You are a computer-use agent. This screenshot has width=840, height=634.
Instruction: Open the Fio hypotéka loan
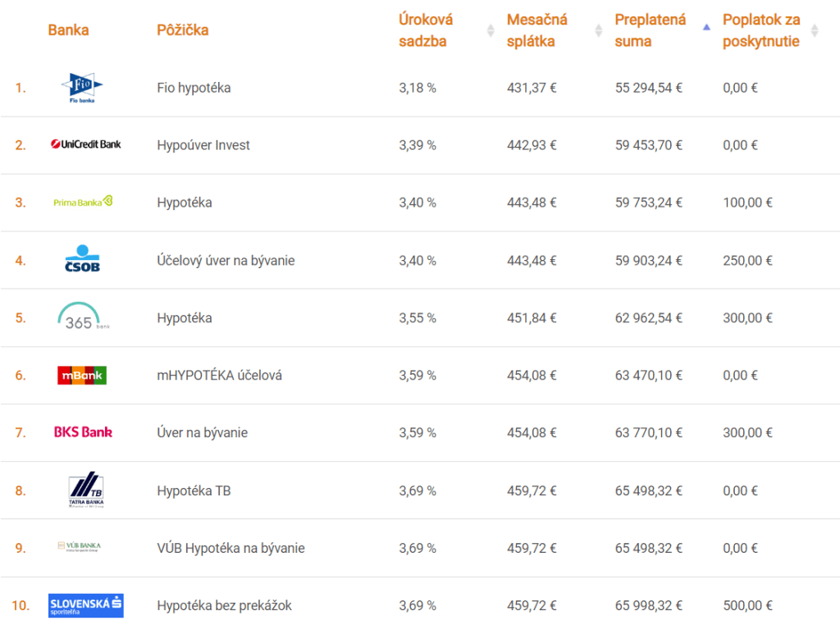coord(194,88)
